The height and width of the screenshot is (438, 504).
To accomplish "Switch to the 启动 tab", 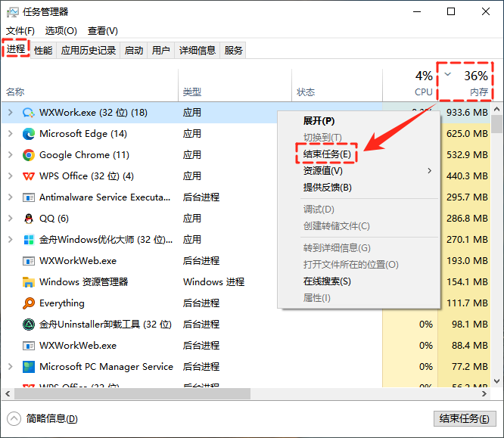I will click(134, 51).
